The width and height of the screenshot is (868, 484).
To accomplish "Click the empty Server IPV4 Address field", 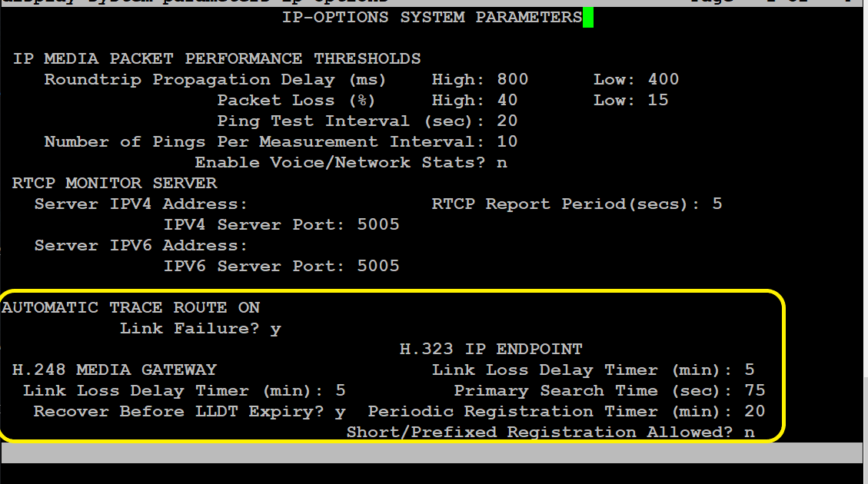I will (x=332, y=204).
